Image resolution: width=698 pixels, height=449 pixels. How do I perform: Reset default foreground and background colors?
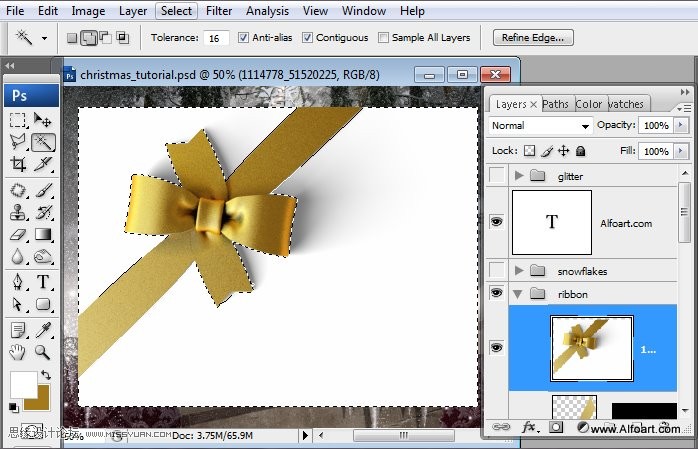point(13,407)
